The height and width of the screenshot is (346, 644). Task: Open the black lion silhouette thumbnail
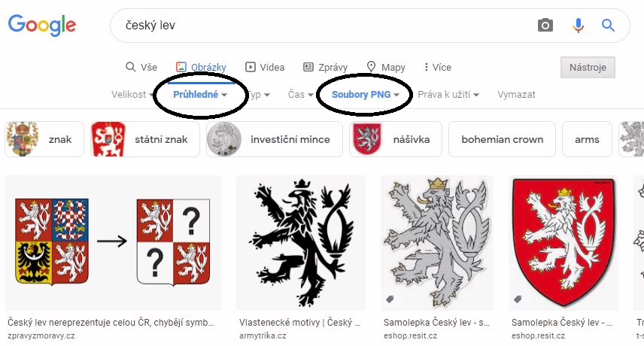[301, 243]
